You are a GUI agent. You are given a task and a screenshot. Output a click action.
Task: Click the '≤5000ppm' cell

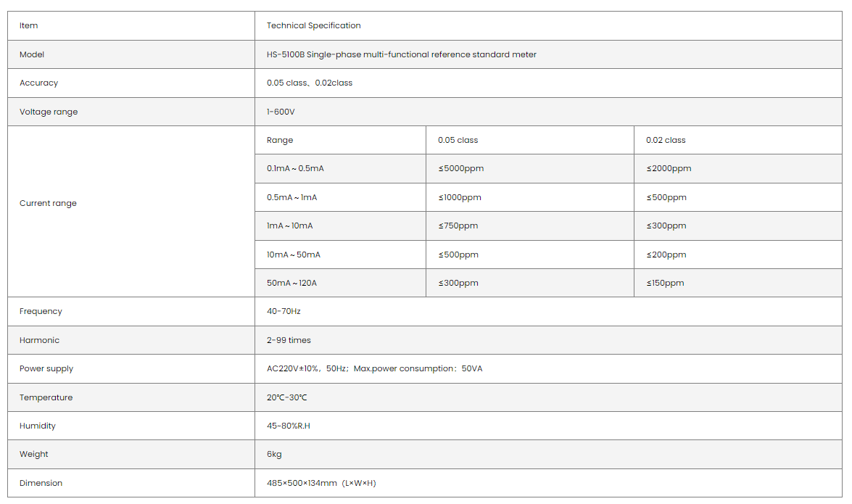pyautogui.click(x=460, y=169)
